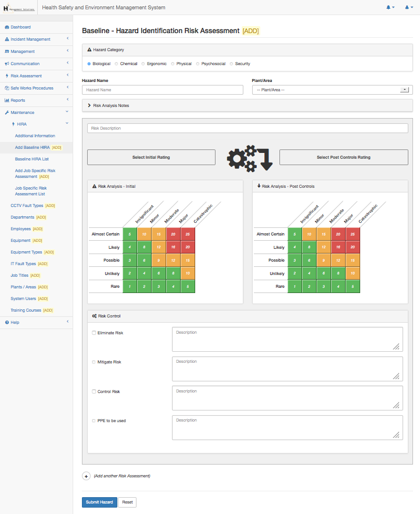
Task: Open the user profile icon menu
Action: coord(407,8)
